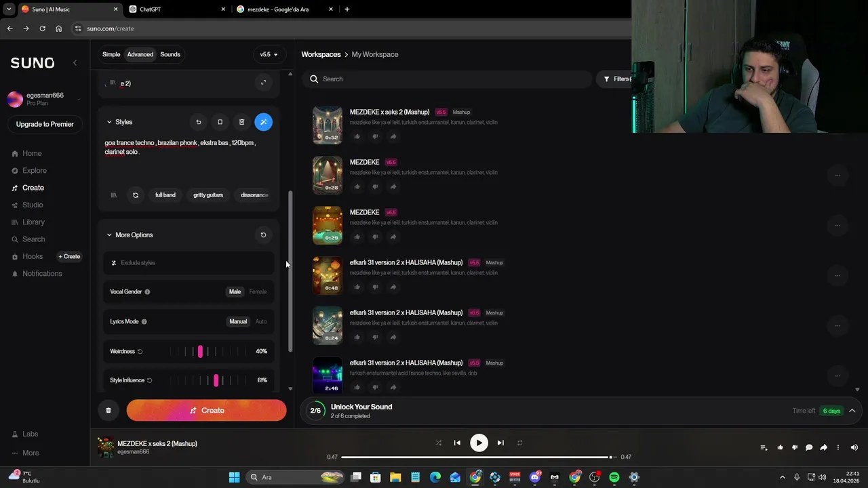
Task: Open File Explorer from the taskbar
Action: (x=395, y=477)
